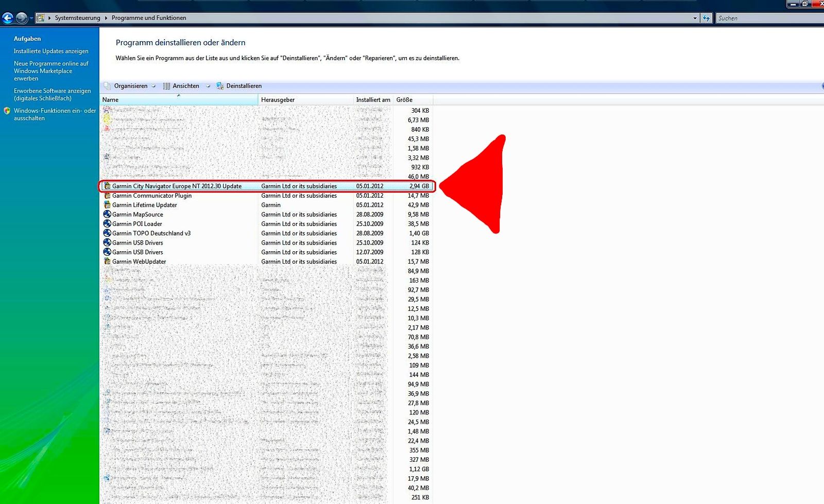Sort list by Größe column header
This screenshot has height=504, width=824.
click(404, 100)
